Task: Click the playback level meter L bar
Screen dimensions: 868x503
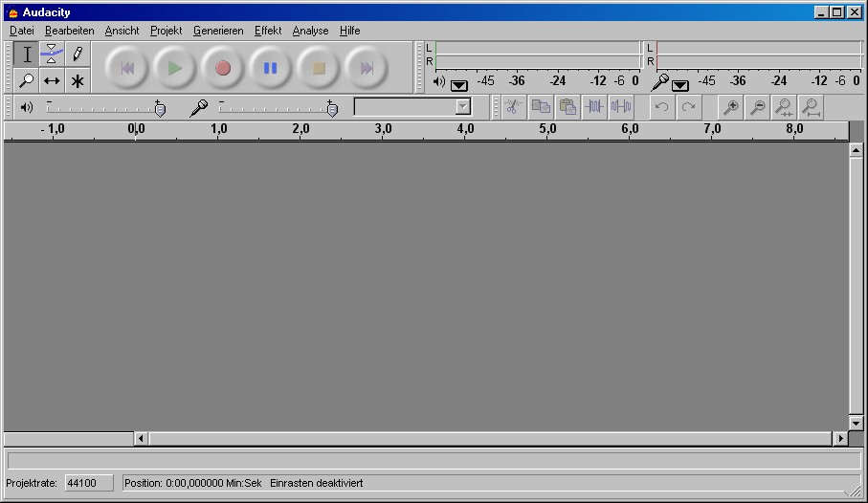Action: [x=538, y=48]
